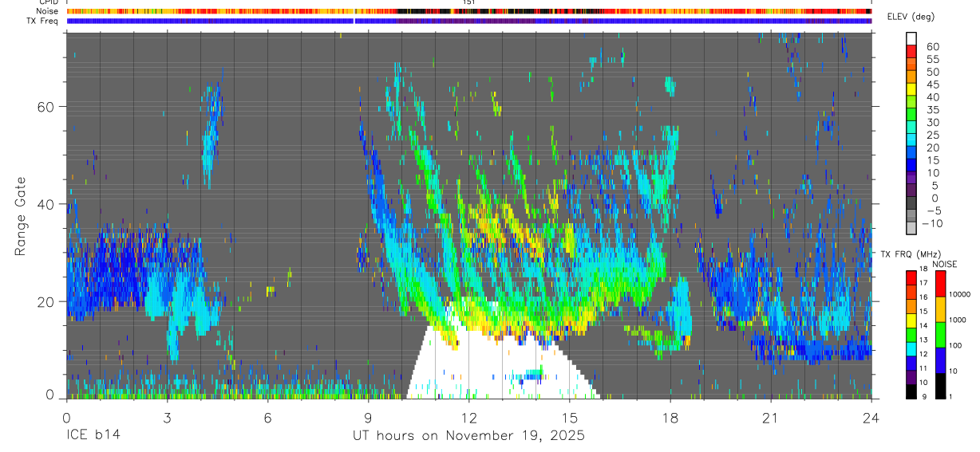Click the blue TX frequency strip above the plot
Screen dimensions: 980x452
pos(469,21)
